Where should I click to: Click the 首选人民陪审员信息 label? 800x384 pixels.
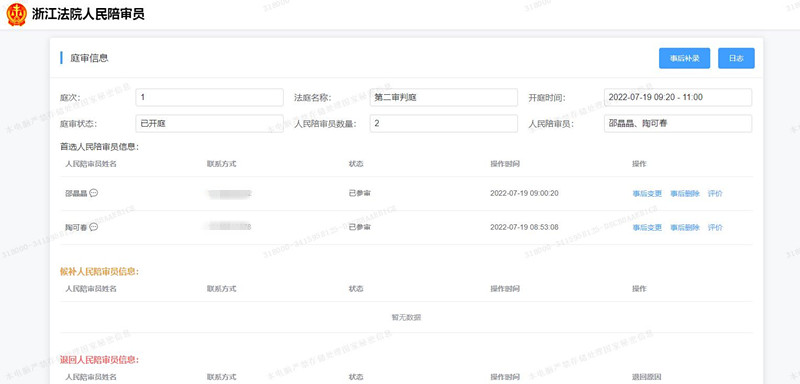point(99,147)
